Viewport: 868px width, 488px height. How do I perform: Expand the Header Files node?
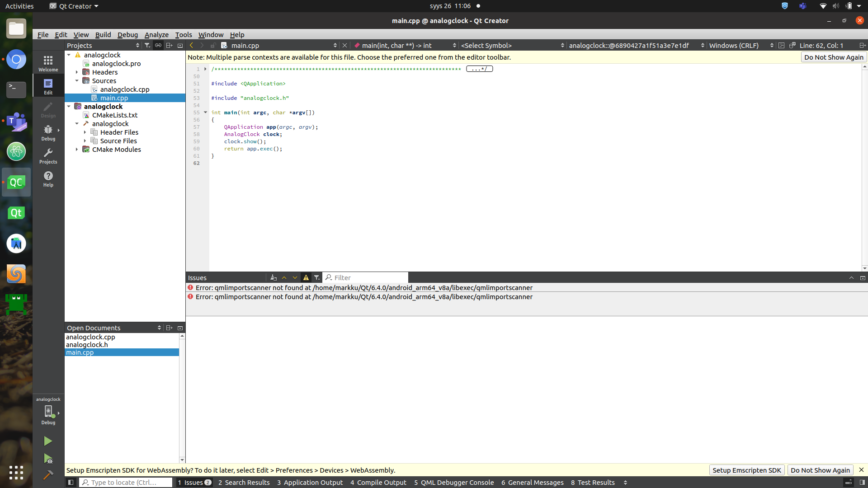tap(85, 132)
